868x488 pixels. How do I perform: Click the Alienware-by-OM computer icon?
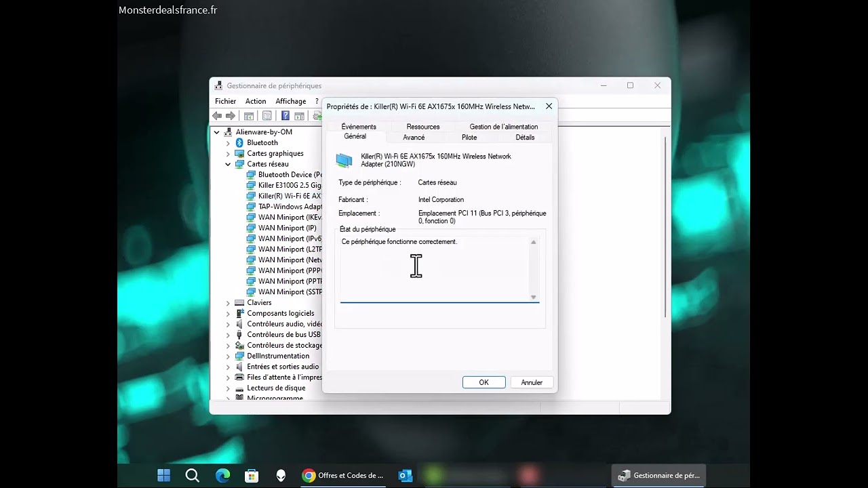coord(228,132)
